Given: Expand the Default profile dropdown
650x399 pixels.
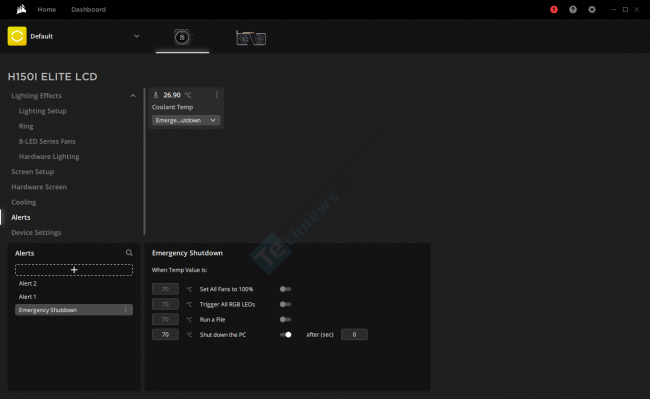Looking at the screenshot, I should tap(137, 36).
